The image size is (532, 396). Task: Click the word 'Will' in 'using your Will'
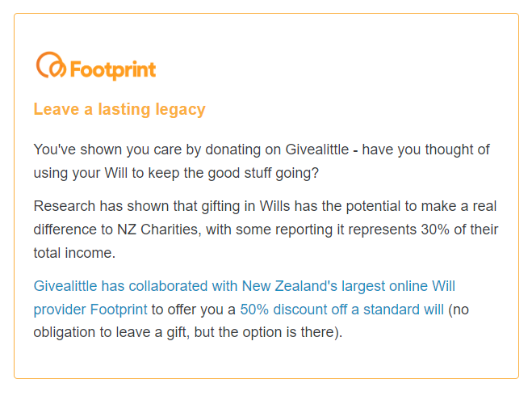(x=116, y=173)
